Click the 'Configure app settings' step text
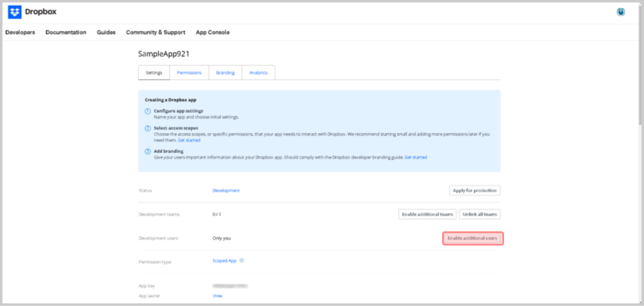Viewport: 644px width, 306px height. click(178, 111)
